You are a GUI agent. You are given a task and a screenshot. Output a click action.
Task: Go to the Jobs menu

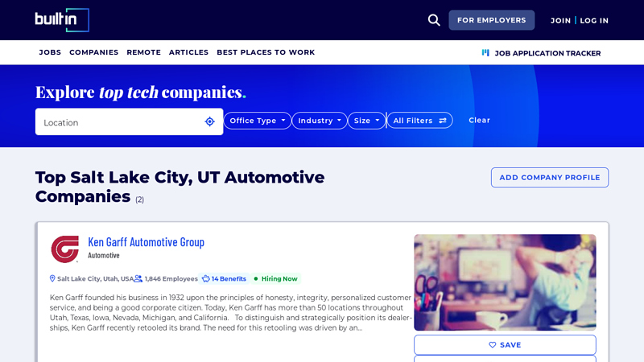(x=50, y=52)
